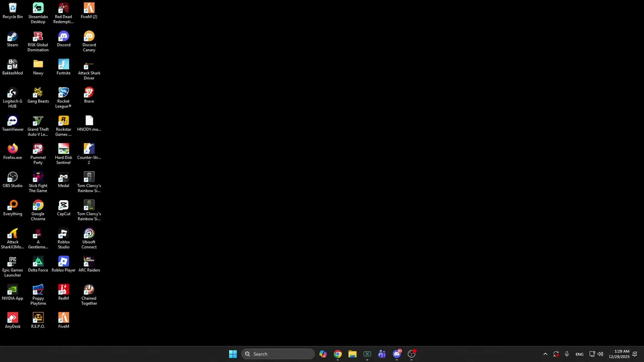
Task: Select the CapCut desktop icon
Action: (63, 208)
